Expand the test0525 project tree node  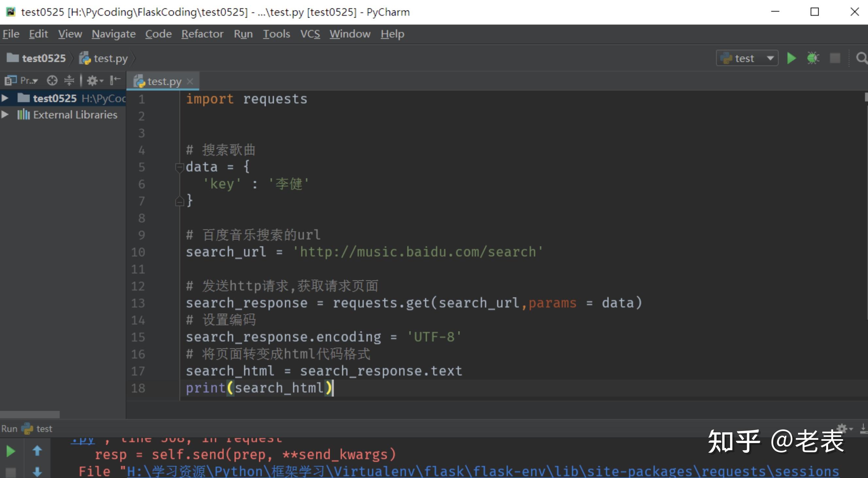tap(5, 98)
